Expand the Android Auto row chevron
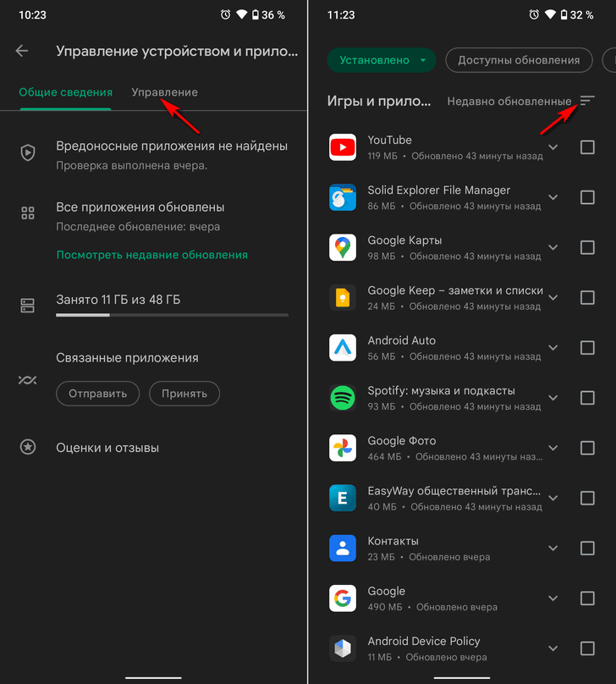The image size is (616, 684). pyautogui.click(x=553, y=348)
